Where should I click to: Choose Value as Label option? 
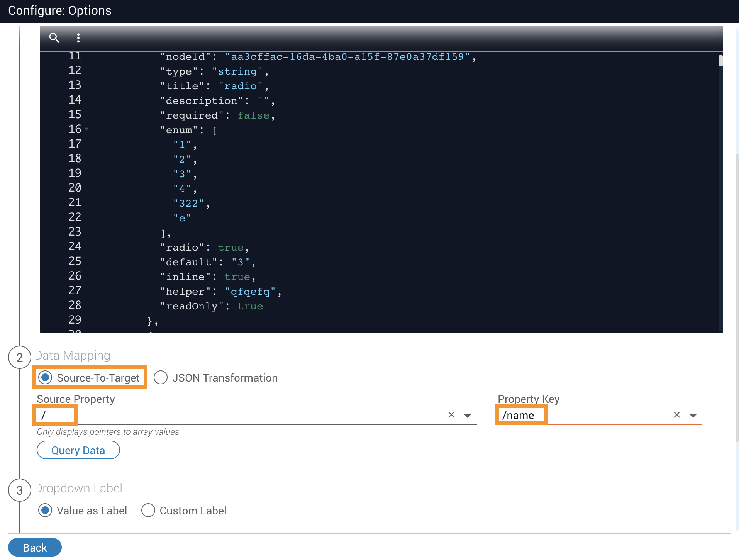pos(46,510)
